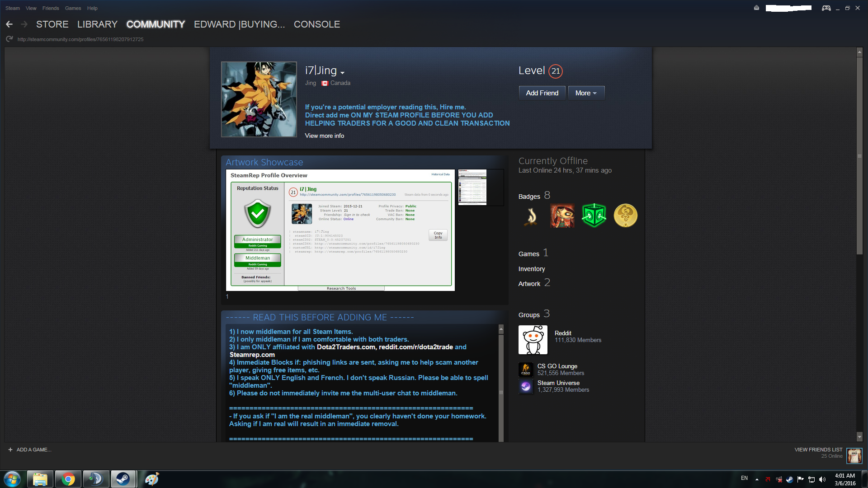This screenshot has width=868, height=488.
Task: Click the profile level 21 badge
Action: (555, 71)
